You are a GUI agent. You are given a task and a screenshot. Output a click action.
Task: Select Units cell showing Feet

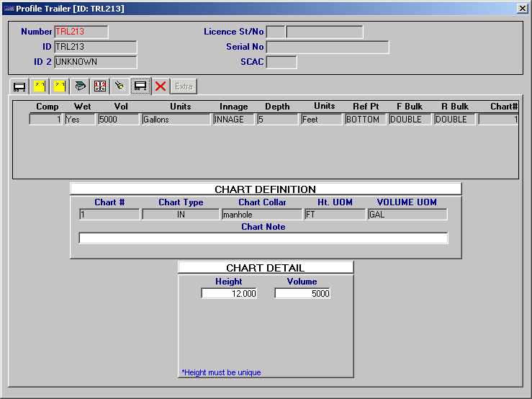click(322, 119)
